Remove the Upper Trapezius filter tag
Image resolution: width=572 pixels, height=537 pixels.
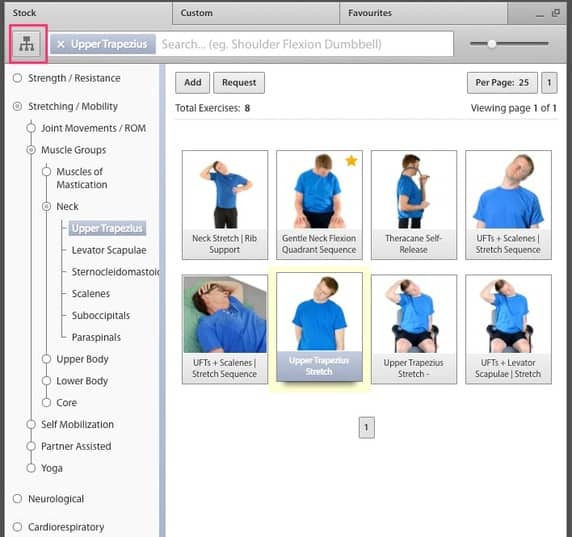tap(61, 44)
